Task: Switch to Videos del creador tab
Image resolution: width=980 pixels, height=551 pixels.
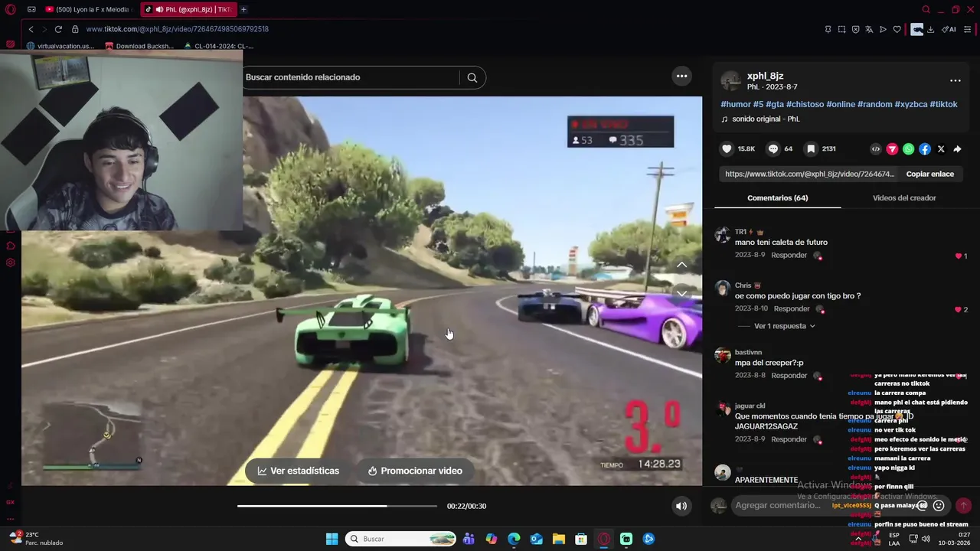Action: [x=904, y=197]
